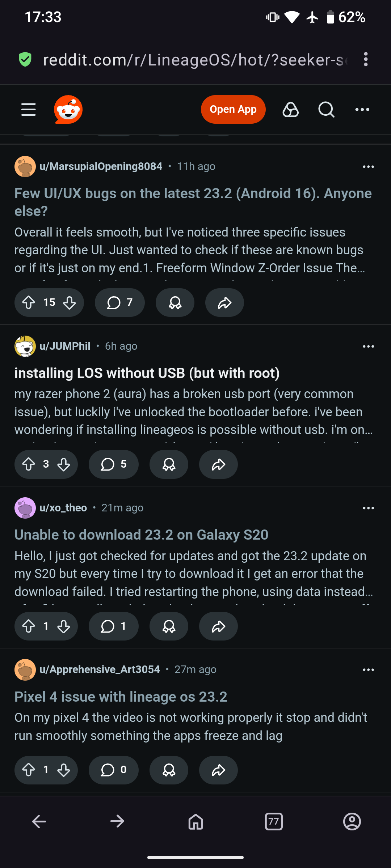The image size is (391, 868).
Task: Give award to the UI/UX bugs post
Action: [x=175, y=303]
